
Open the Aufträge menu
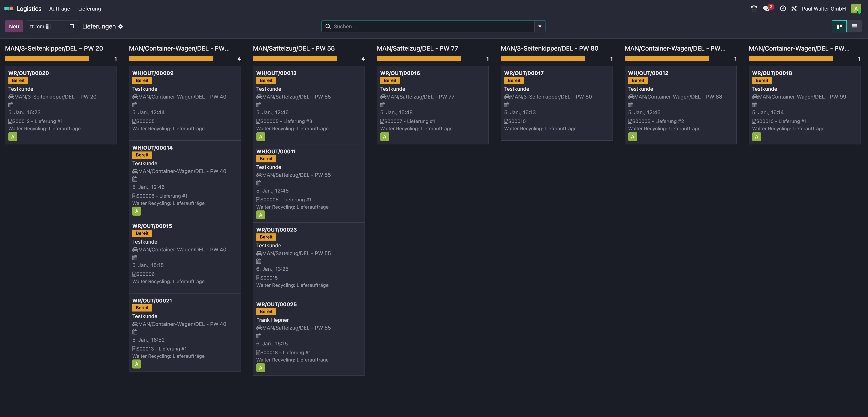[x=59, y=8]
